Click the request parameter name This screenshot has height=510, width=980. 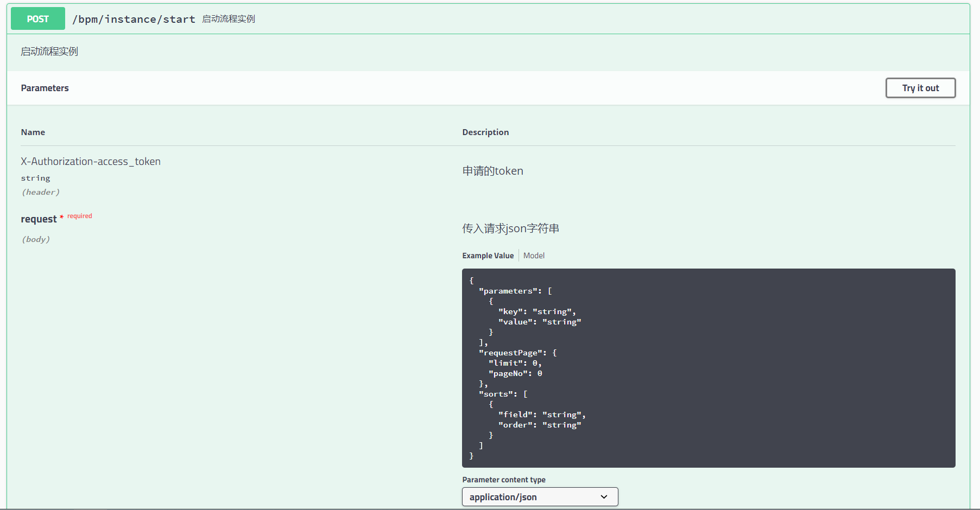pyautogui.click(x=39, y=219)
